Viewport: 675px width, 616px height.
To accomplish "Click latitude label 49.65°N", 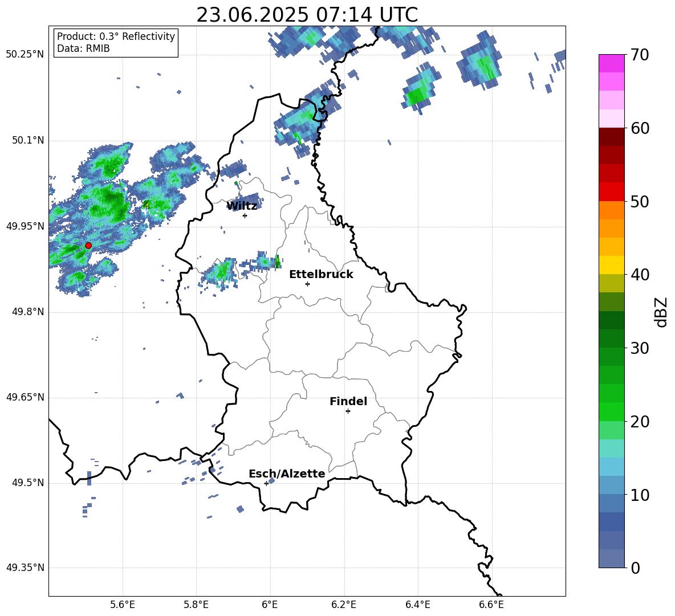I will coord(25,397).
